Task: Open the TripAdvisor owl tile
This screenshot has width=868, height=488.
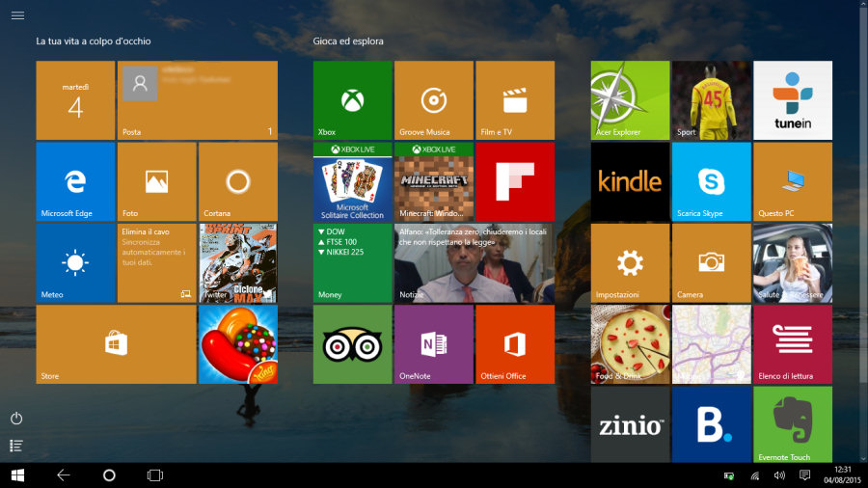Action: pyautogui.click(x=353, y=344)
